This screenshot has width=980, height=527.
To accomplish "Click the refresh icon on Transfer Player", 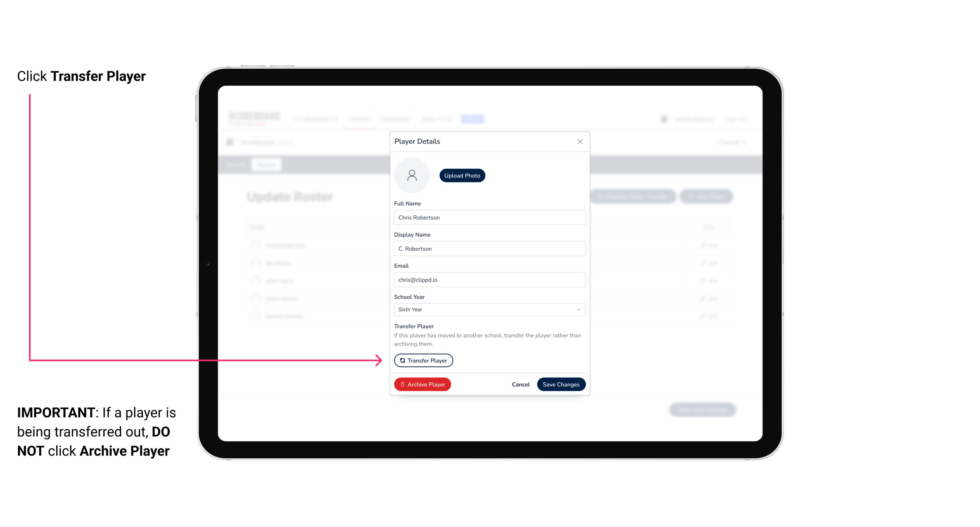I will (x=401, y=360).
